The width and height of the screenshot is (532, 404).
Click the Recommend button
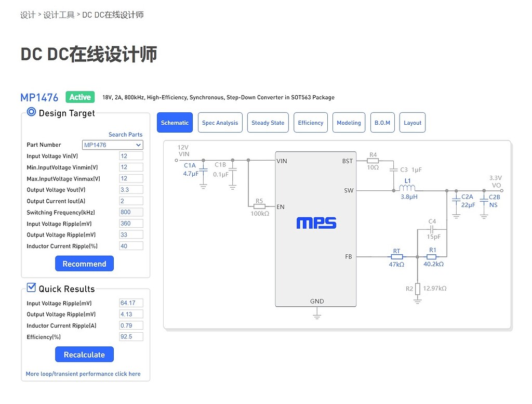click(84, 263)
